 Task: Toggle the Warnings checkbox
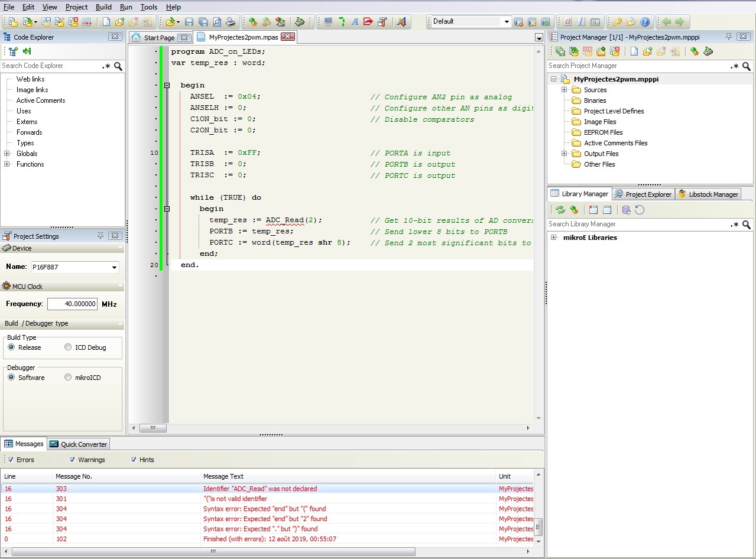(72, 460)
